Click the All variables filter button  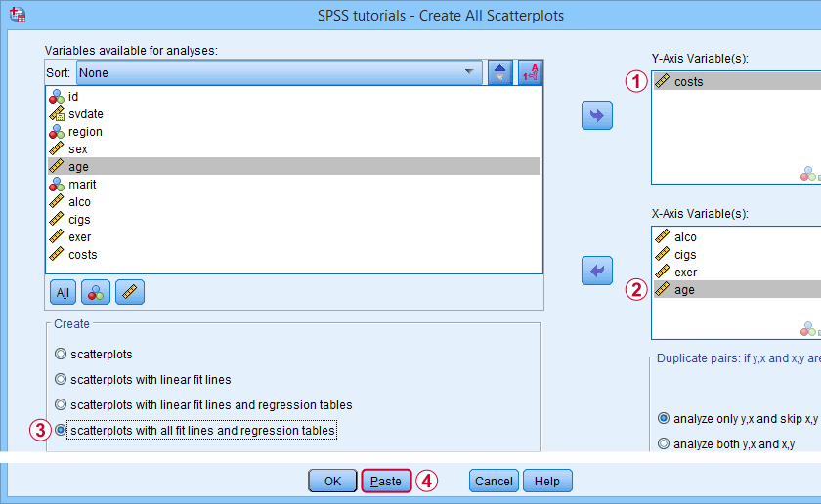point(63,292)
